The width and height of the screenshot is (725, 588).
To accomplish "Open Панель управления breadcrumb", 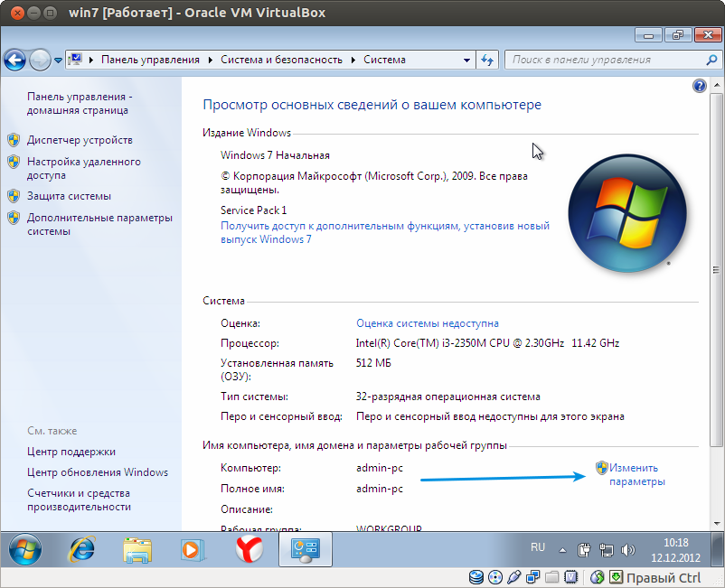I will coord(150,60).
